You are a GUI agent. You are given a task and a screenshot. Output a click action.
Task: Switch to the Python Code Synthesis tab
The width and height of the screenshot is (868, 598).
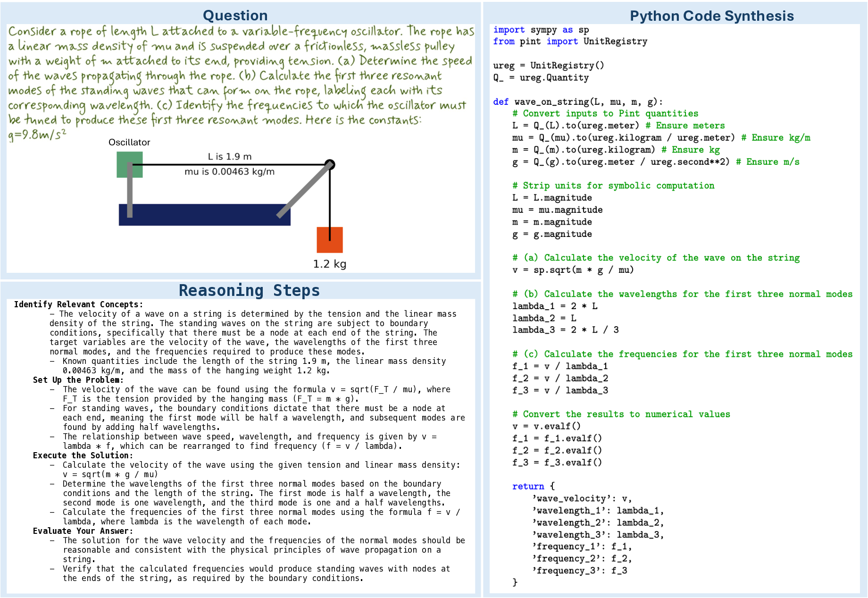711,16
